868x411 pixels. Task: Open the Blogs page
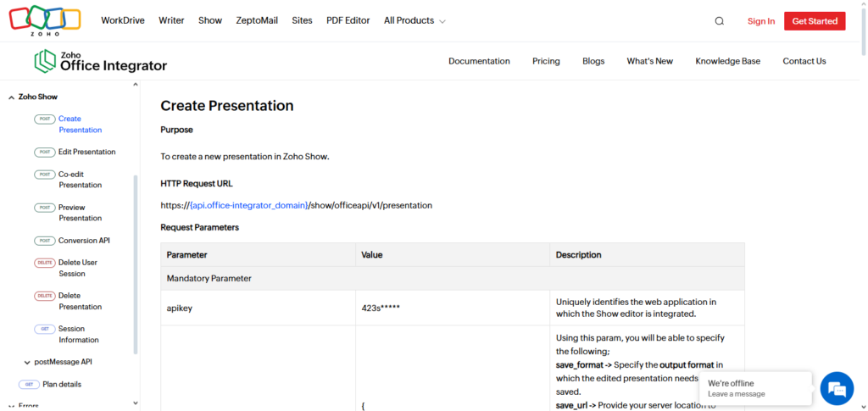[x=593, y=61]
